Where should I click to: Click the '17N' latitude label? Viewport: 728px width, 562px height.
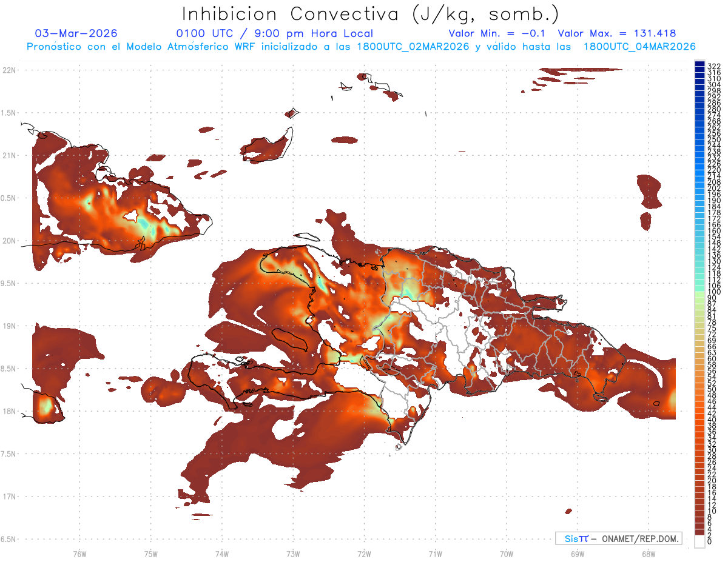[x=9, y=497]
